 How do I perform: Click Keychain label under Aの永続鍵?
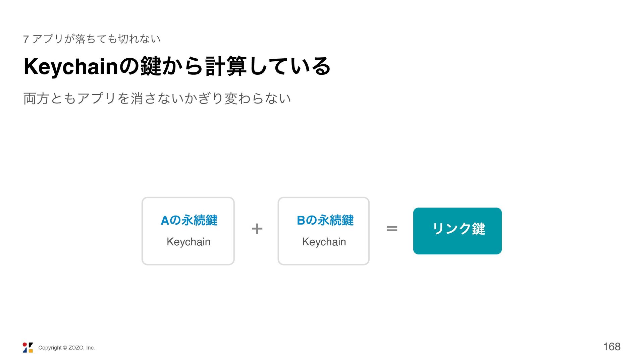pos(189,242)
